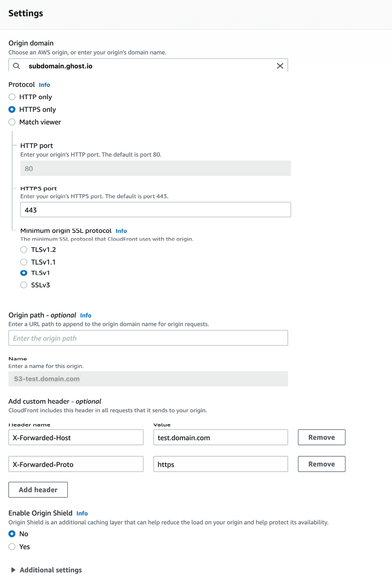Choose the TLSv1.1 radio option
The image size is (392, 579).
(24, 262)
